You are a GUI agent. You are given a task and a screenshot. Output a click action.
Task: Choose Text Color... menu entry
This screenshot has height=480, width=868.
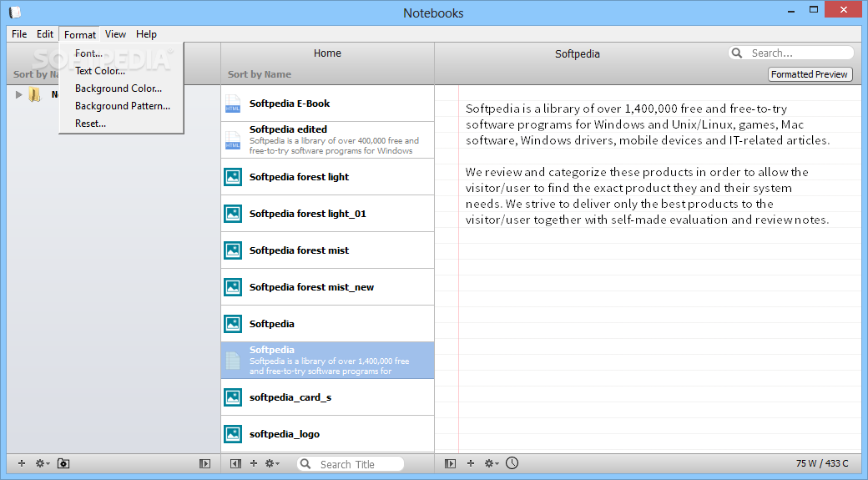[x=121, y=71]
